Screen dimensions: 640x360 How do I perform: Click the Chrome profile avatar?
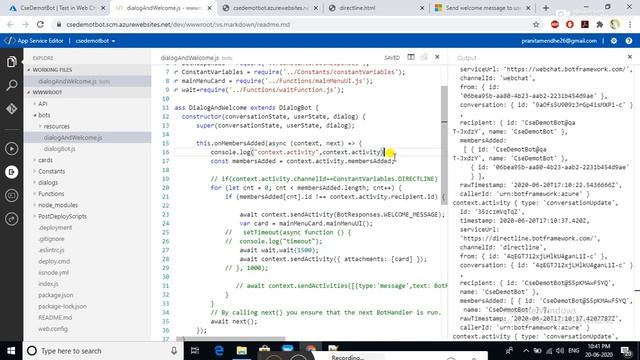pyautogui.click(x=615, y=24)
